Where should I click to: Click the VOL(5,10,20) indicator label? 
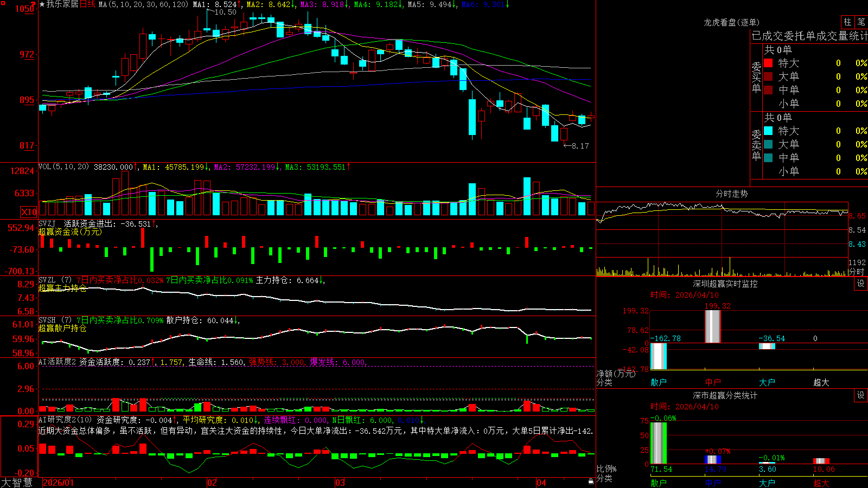[63, 167]
